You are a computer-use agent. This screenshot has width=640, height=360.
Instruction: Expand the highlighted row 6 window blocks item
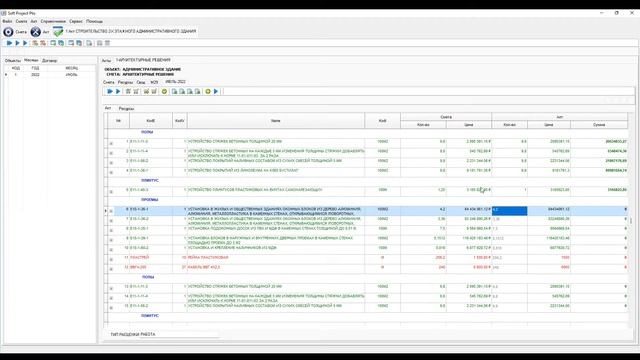tap(111, 211)
